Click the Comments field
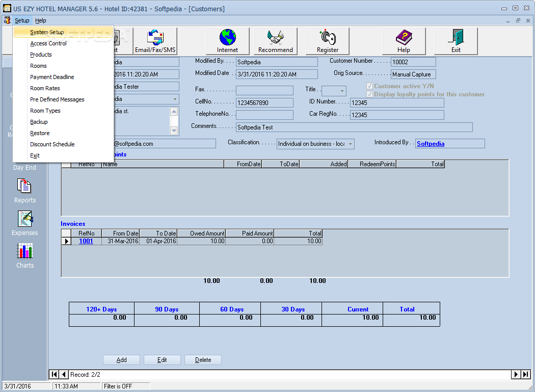 [354, 127]
